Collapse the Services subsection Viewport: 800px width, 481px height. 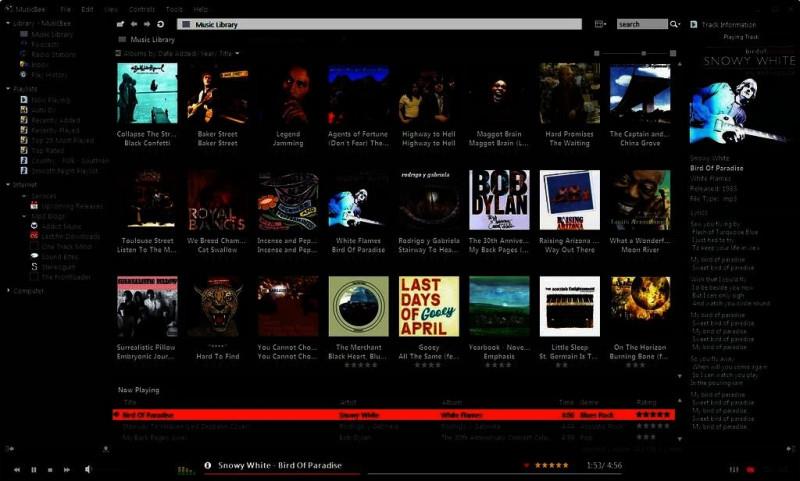click(24, 196)
